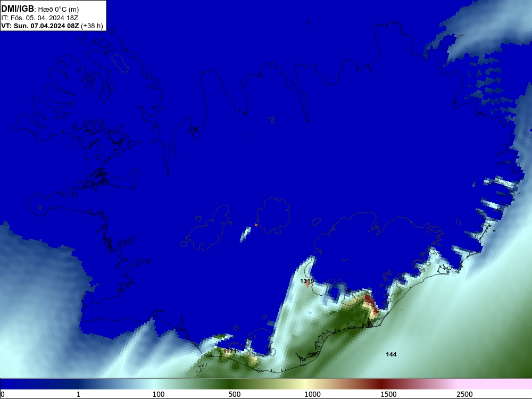Click the legend tick label 2500
Viewport: 532px width, 399px height.
[x=464, y=394]
